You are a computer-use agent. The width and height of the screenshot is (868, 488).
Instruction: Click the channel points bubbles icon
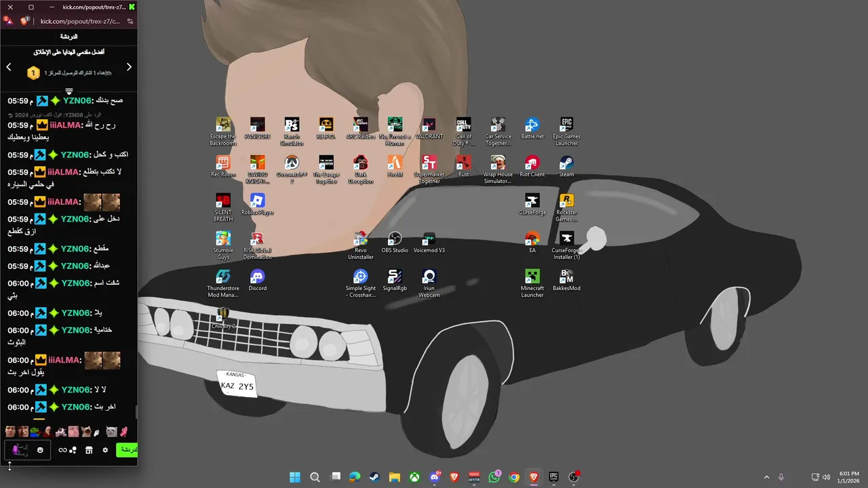click(73, 450)
